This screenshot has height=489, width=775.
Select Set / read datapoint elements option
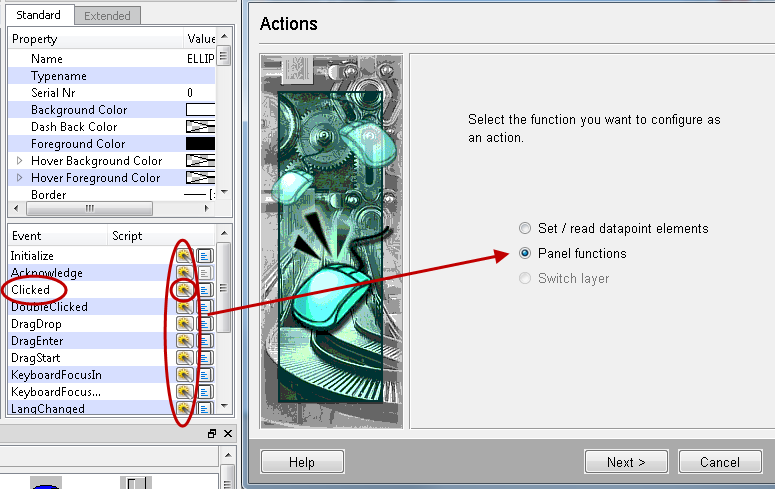click(x=525, y=228)
